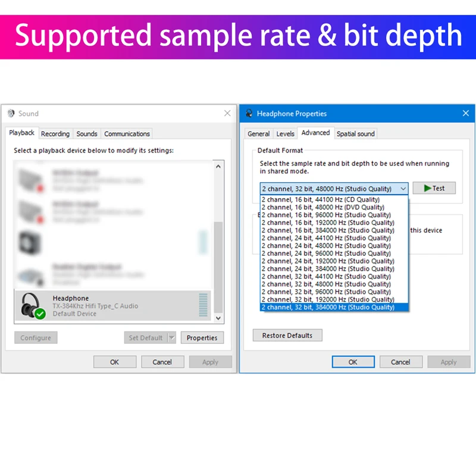Select the third playback device with speaker icon
This screenshot has width=476, height=476.
(113, 243)
